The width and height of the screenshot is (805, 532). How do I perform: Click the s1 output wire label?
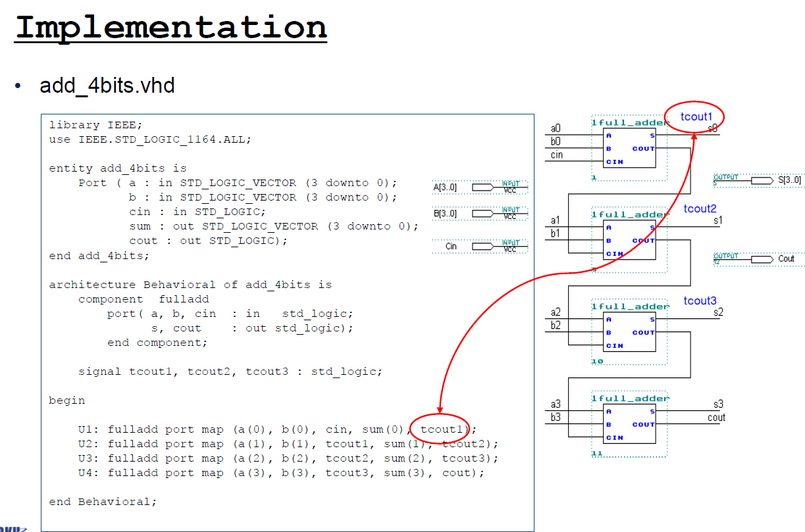[718, 220]
